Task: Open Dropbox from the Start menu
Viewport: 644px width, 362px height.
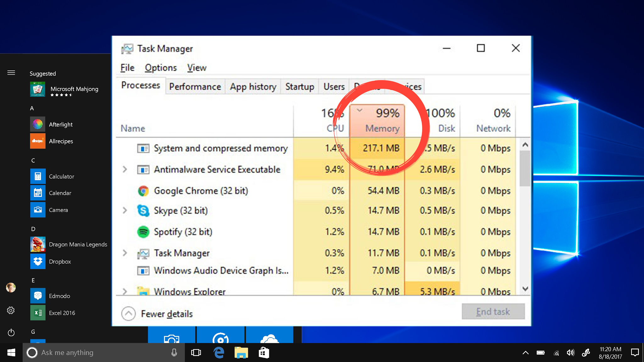Action: [60, 261]
